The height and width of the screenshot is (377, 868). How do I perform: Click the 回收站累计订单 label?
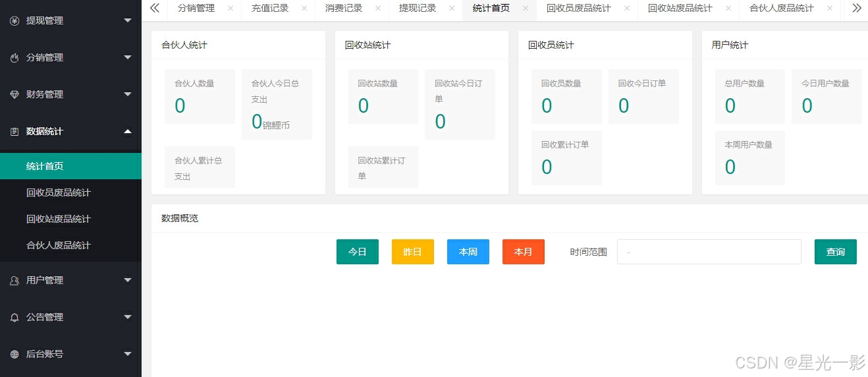pyautogui.click(x=381, y=168)
